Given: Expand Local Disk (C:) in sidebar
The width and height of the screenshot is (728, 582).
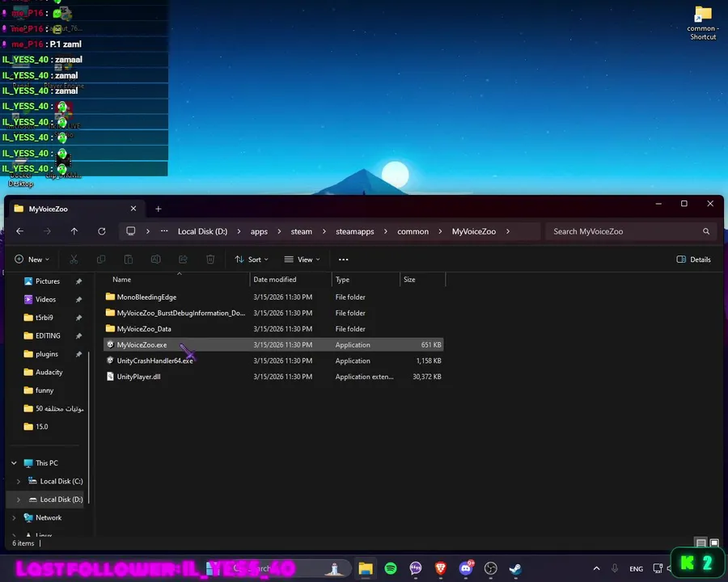Looking at the screenshot, I should 19,481.
